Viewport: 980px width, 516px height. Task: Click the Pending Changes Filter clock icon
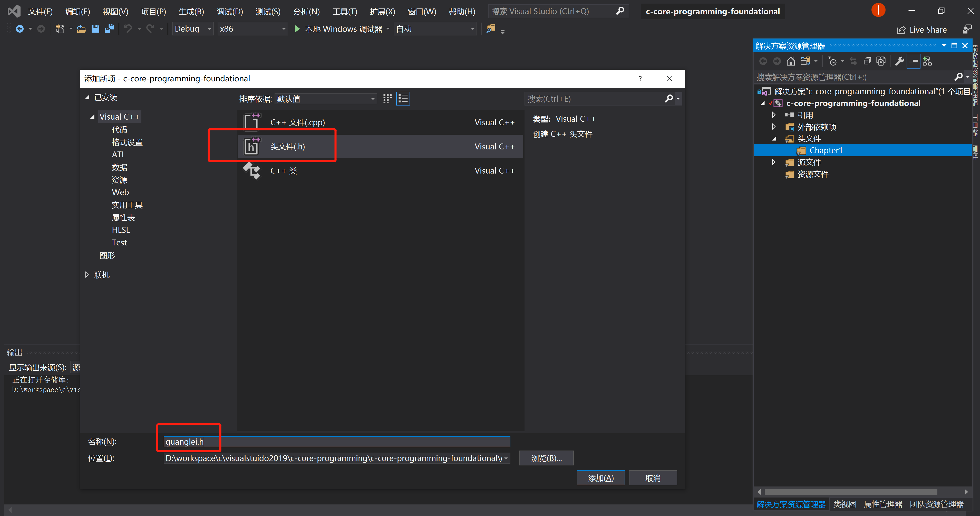point(832,61)
